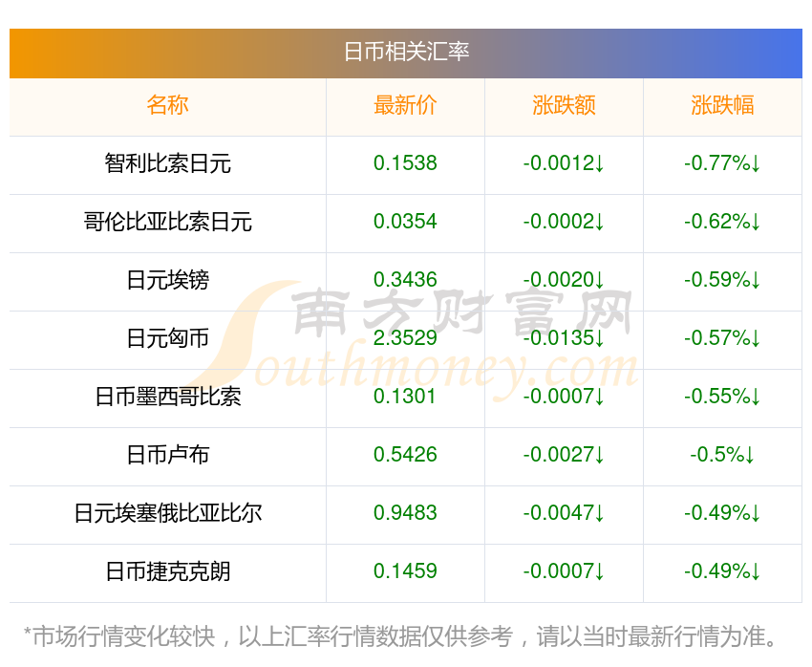
Task: Select the 日币卢布 entry
Action: point(168,455)
